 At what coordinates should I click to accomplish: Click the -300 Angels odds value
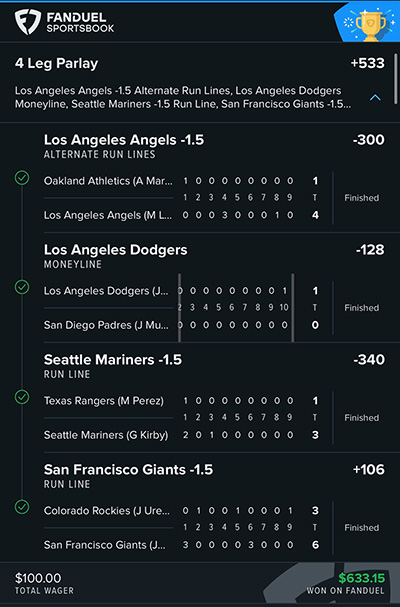click(x=369, y=140)
